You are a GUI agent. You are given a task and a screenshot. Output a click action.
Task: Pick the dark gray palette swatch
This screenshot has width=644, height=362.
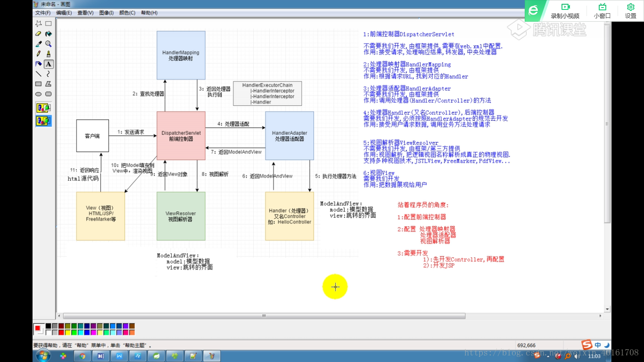(55, 326)
